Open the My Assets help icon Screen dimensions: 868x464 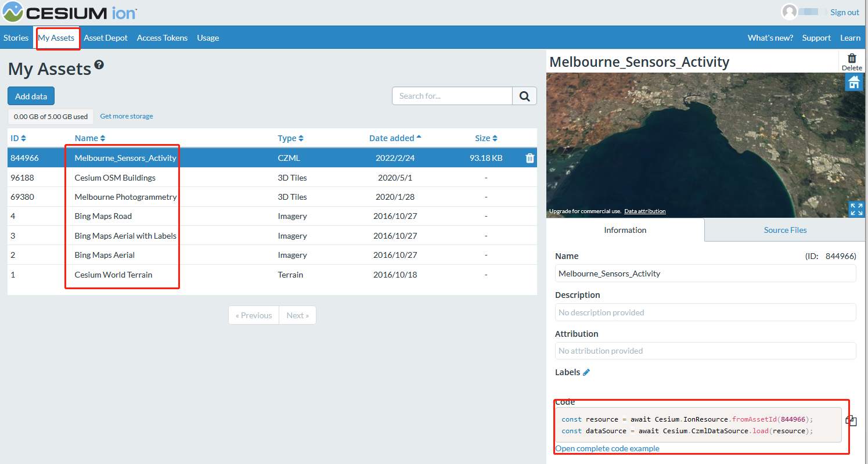coord(99,65)
